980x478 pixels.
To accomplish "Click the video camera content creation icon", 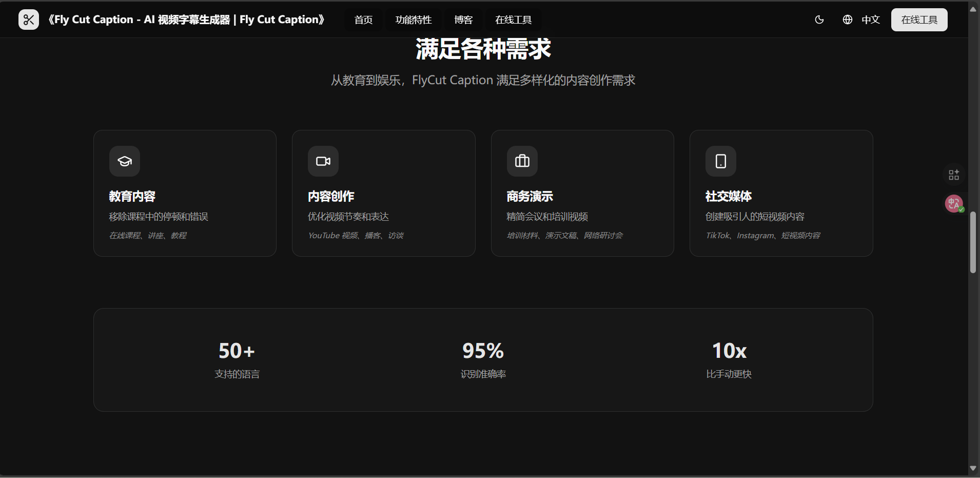I will coord(323,161).
